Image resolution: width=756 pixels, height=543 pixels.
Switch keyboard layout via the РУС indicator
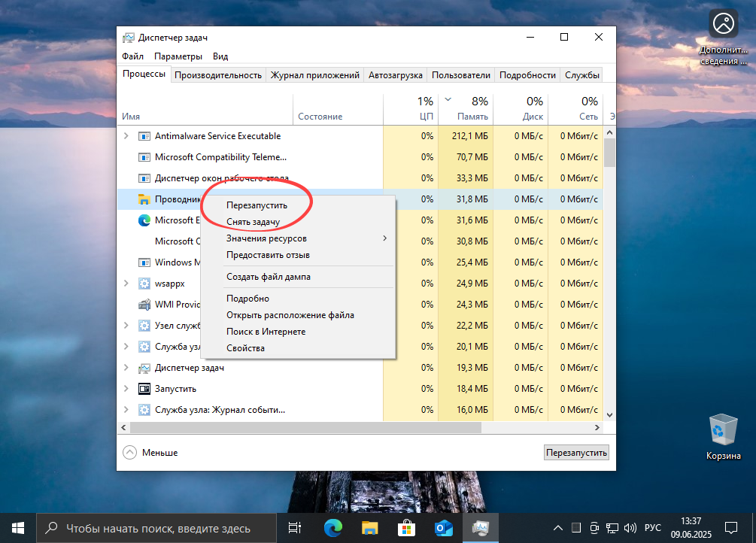coord(651,527)
